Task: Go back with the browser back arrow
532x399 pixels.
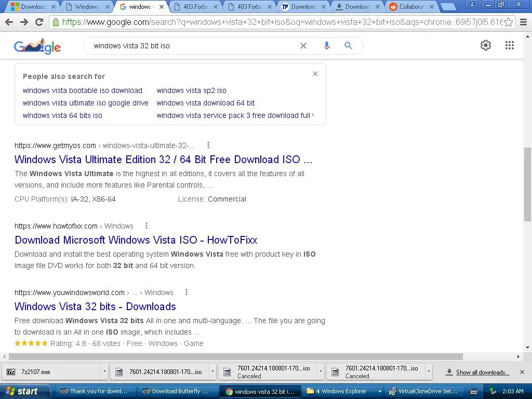Action: 9,22
